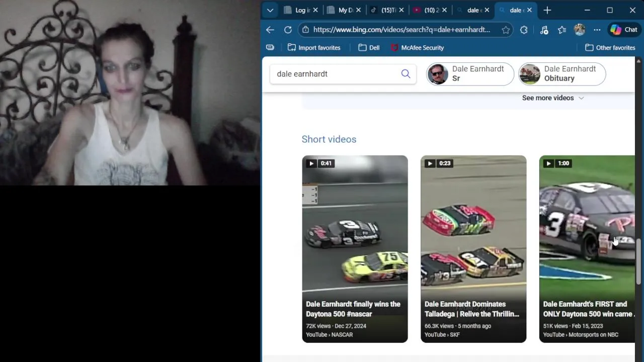
Task: Open the tab list dropdown arrow
Action: coord(270,10)
